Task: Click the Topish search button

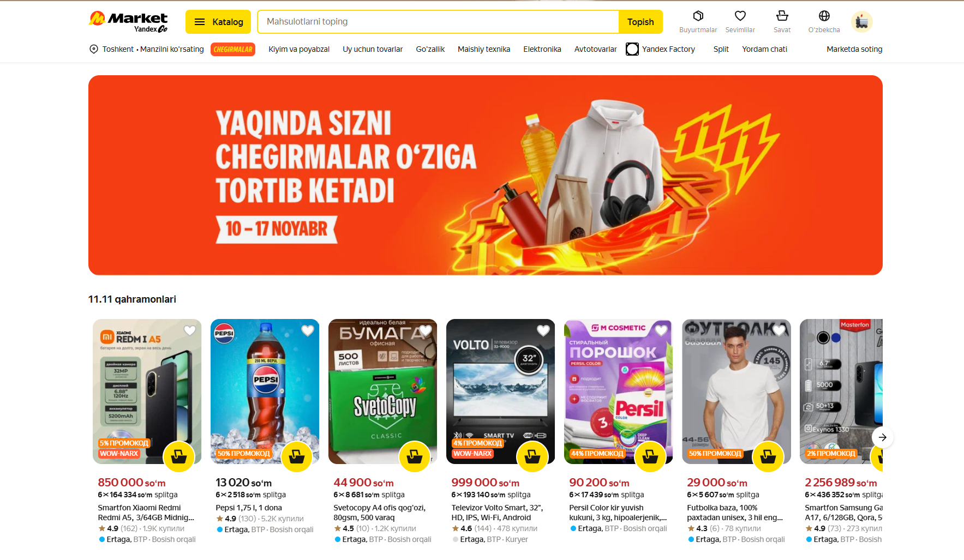Action: [640, 22]
